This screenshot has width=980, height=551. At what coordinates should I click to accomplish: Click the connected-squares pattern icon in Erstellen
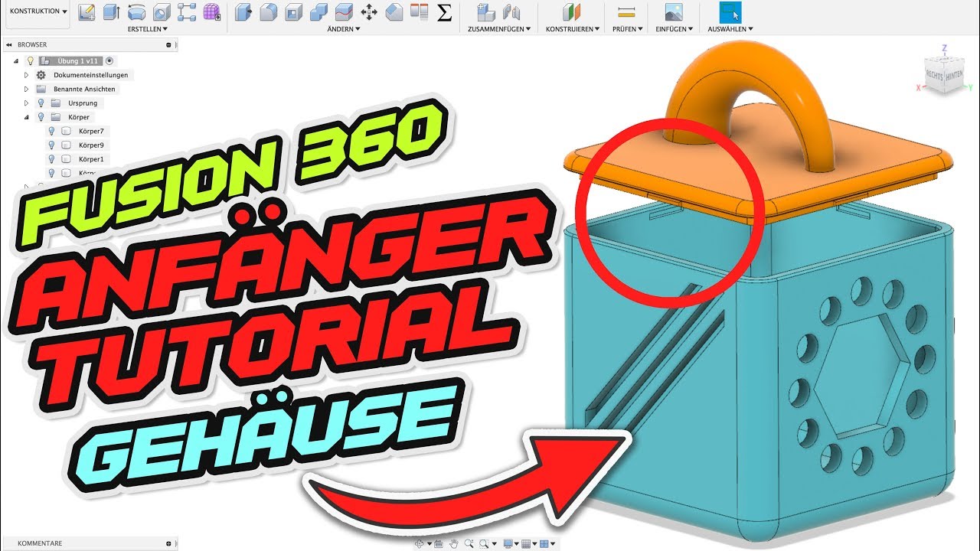pyautogui.click(x=187, y=11)
